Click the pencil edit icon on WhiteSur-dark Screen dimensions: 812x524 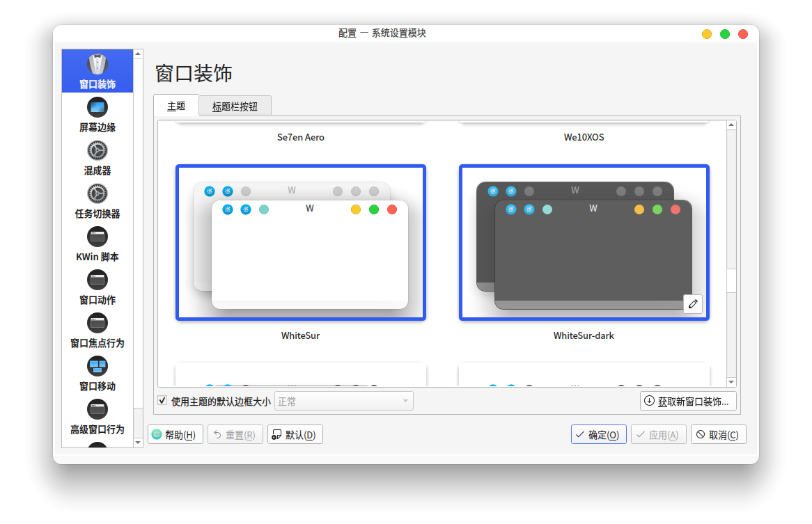(x=693, y=304)
